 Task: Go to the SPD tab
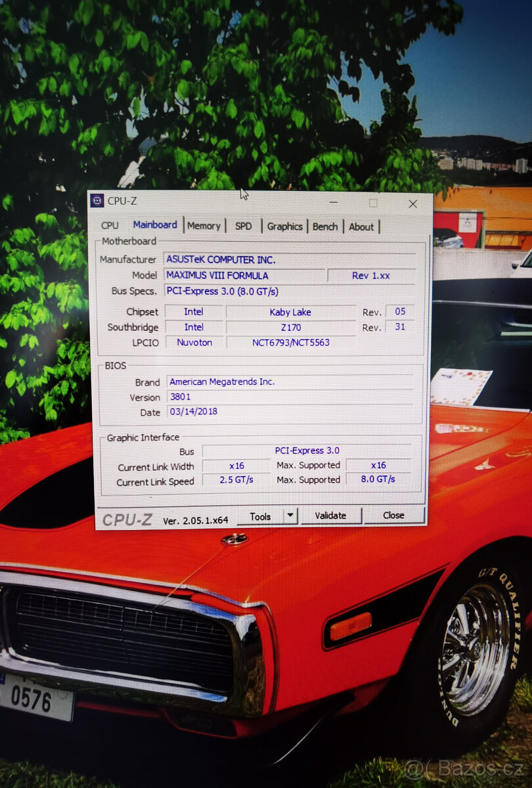[x=244, y=226]
